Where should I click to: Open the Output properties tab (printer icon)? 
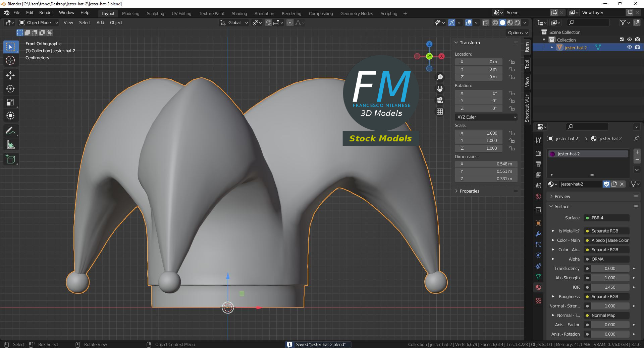[x=538, y=164]
